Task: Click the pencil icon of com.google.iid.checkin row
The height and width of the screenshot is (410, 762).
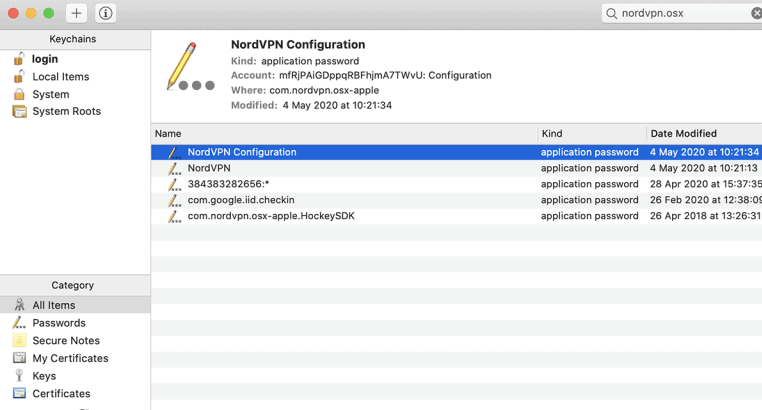Action: [174, 201]
